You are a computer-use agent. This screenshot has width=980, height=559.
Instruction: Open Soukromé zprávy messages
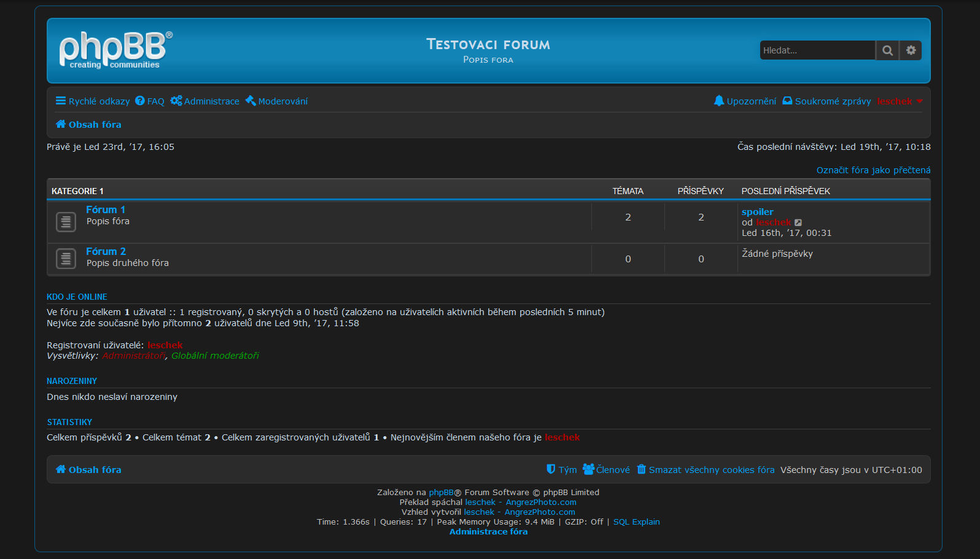point(833,101)
